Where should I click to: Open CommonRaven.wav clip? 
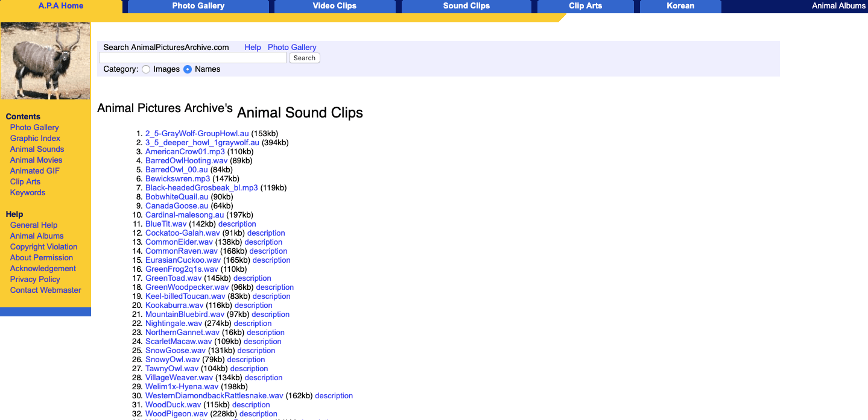(x=182, y=251)
